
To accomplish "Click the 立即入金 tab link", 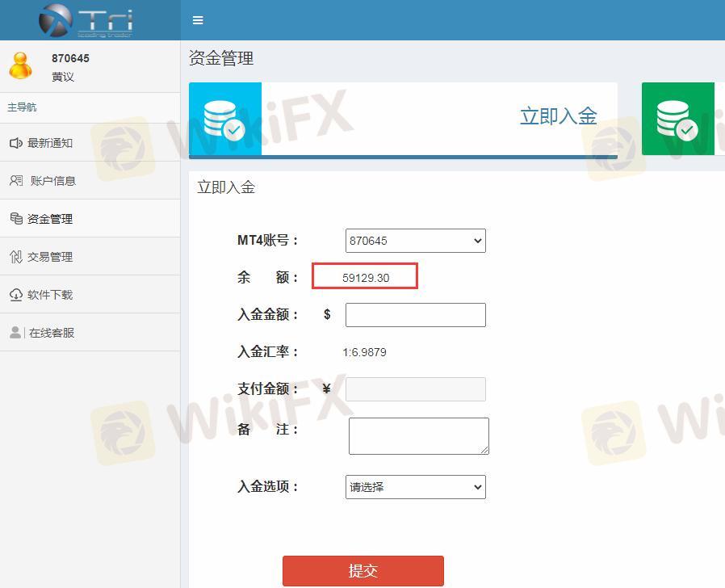I will coord(559,115).
